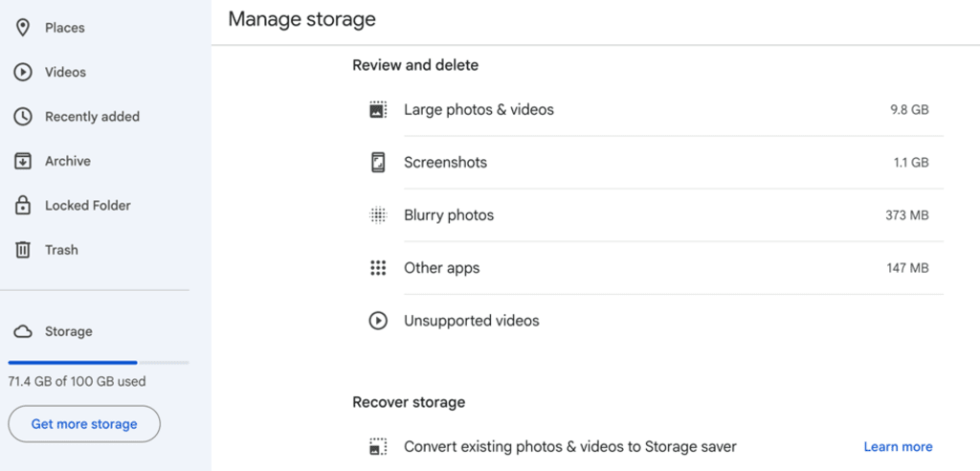This screenshot has width=980, height=471.
Task: Click the Blurry photos icon
Action: pos(378,215)
